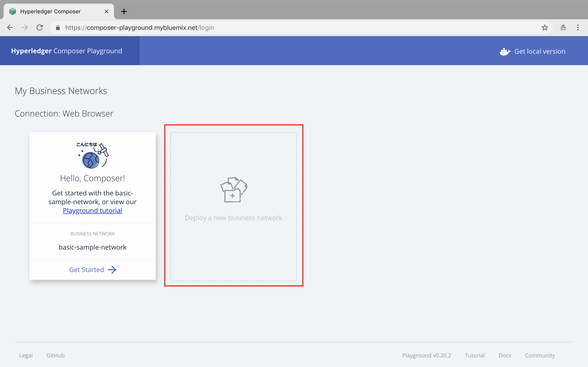
Task: Click Get Started on basic-sample-network
Action: click(x=92, y=269)
